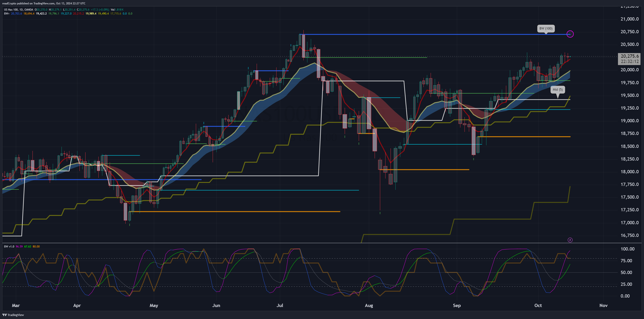
Task: Click the TradingView logo in the footer
Action: coord(13,315)
